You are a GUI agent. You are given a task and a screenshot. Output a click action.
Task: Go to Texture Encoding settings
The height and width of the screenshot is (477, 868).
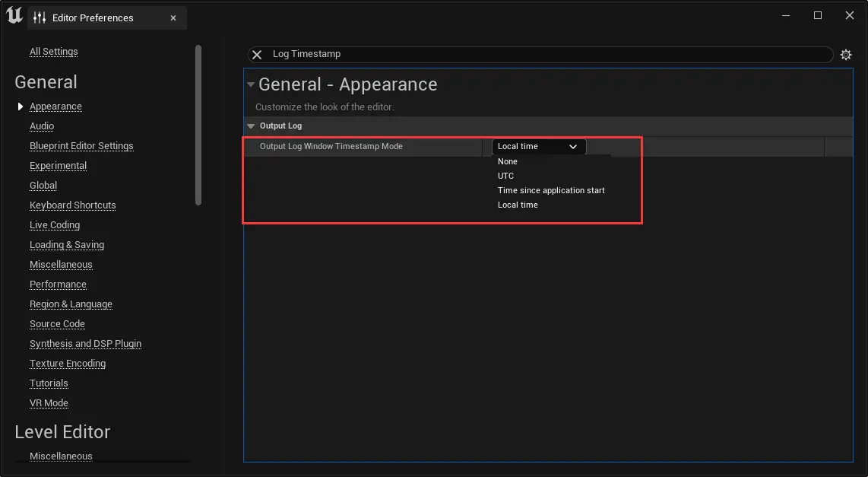point(68,364)
